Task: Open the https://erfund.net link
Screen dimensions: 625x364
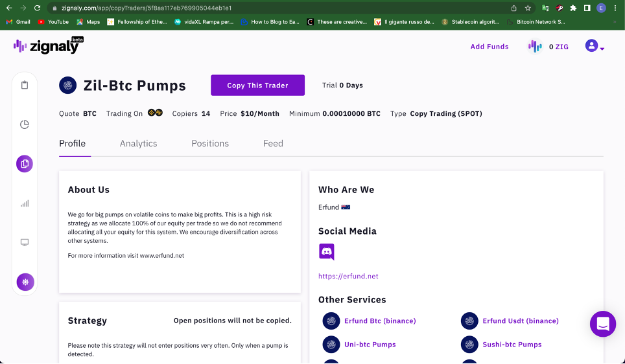Action: click(x=348, y=276)
